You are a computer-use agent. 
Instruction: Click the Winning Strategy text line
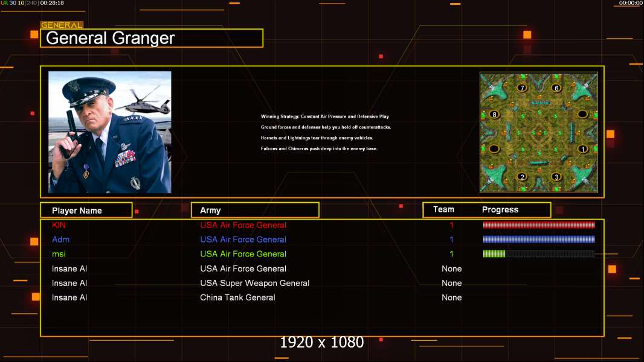[x=325, y=116]
